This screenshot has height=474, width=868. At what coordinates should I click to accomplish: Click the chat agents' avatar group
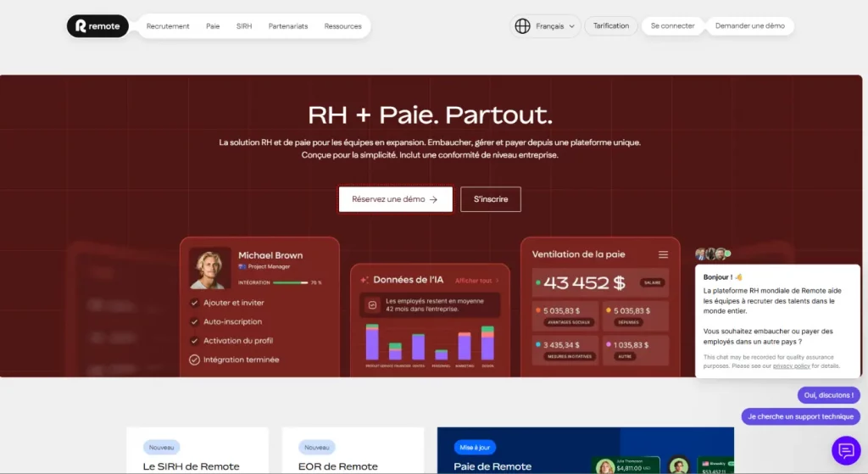pos(712,254)
